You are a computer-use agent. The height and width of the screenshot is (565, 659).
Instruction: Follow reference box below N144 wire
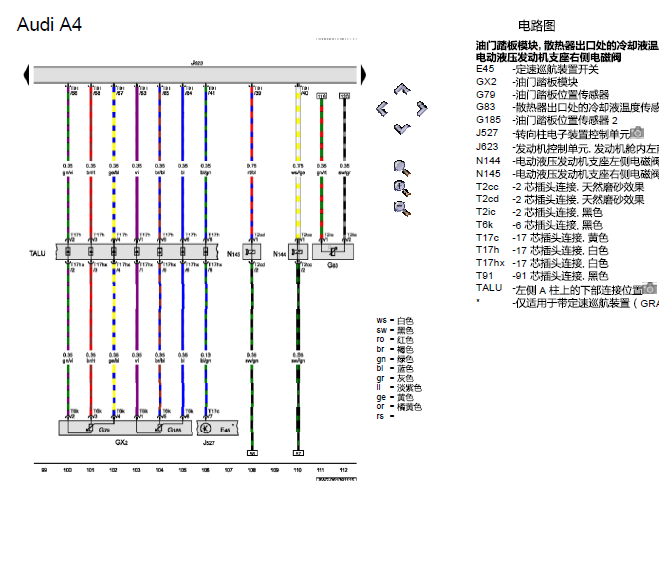coord(298,453)
